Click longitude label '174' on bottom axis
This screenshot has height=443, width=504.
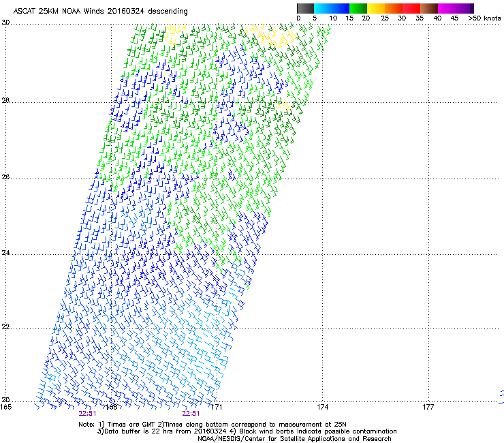(322, 408)
